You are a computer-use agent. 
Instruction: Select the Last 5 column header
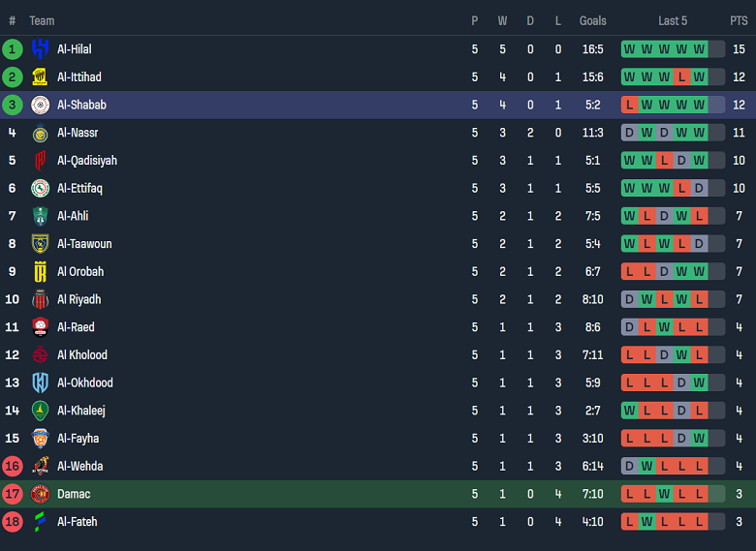tap(673, 20)
